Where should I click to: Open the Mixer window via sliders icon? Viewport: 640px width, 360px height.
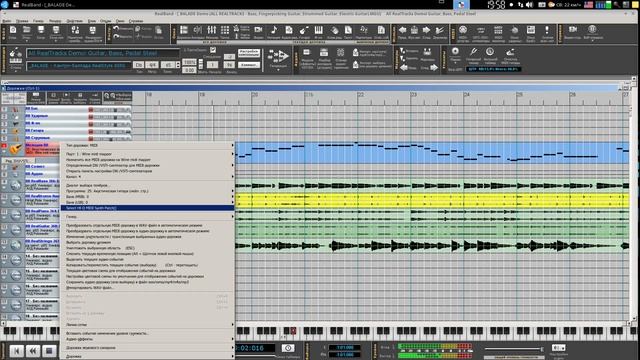[211, 30]
